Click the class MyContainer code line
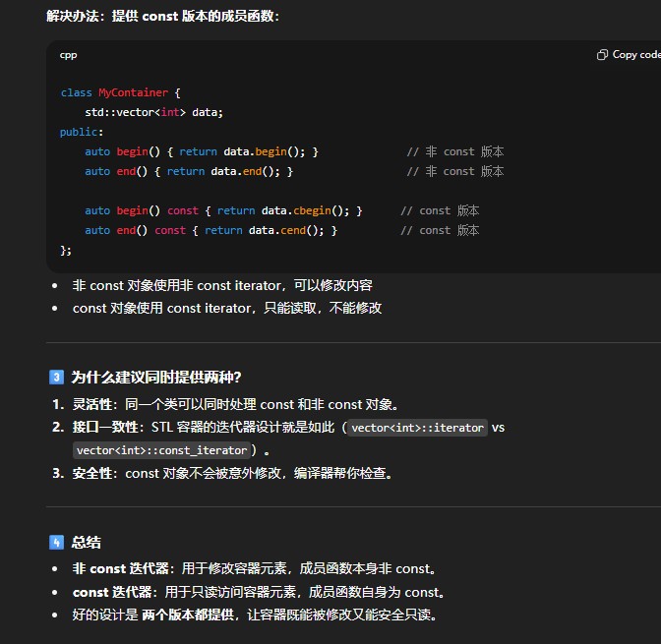The width and height of the screenshot is (661, 644). (x=120, y=92)
